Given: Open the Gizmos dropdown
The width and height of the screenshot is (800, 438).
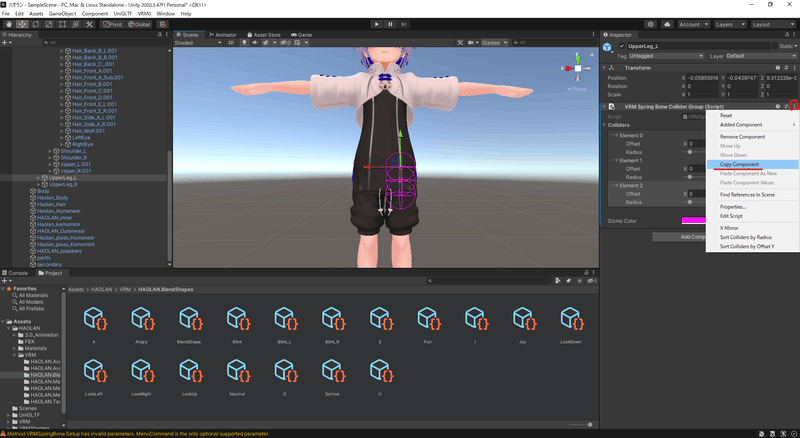Looking at the screenshot, I should pyautogui.click(x=494, y=42).
